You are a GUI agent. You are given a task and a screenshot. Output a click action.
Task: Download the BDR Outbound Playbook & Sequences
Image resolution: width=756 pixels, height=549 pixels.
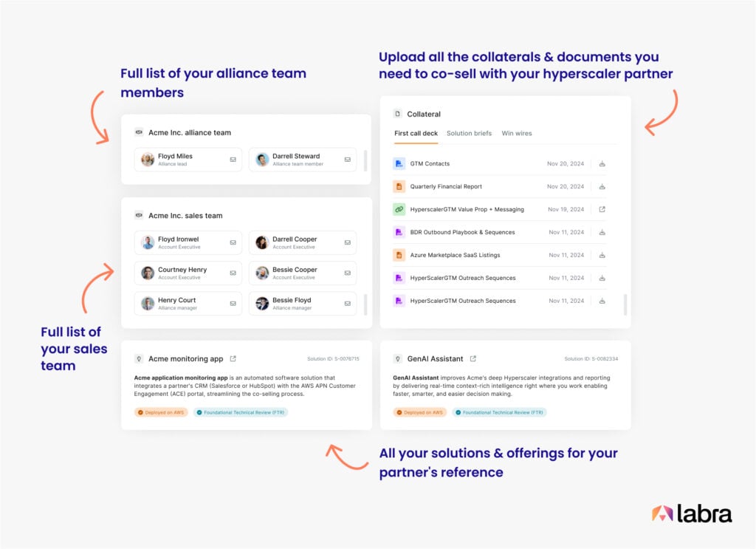(602, 232)
